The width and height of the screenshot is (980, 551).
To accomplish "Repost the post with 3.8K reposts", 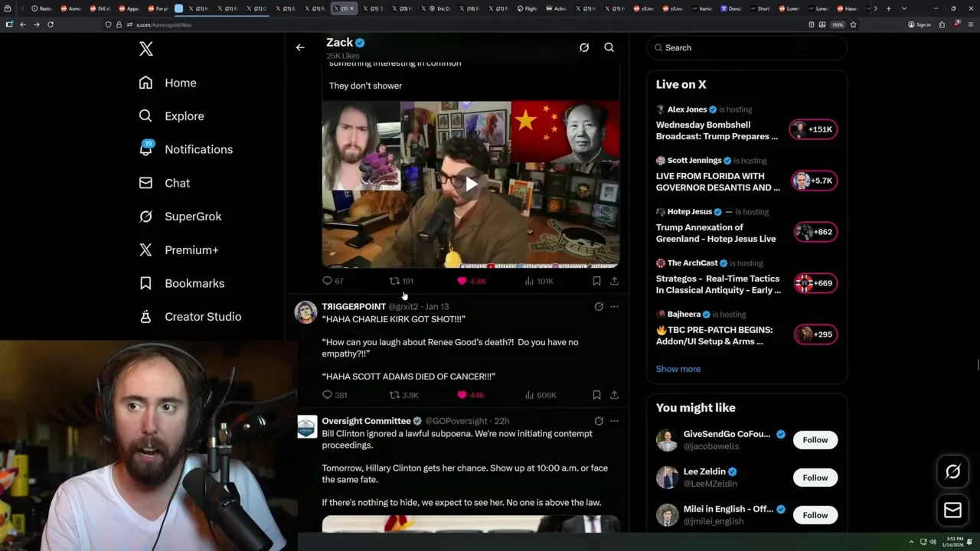I will click(x=404, y=395).
